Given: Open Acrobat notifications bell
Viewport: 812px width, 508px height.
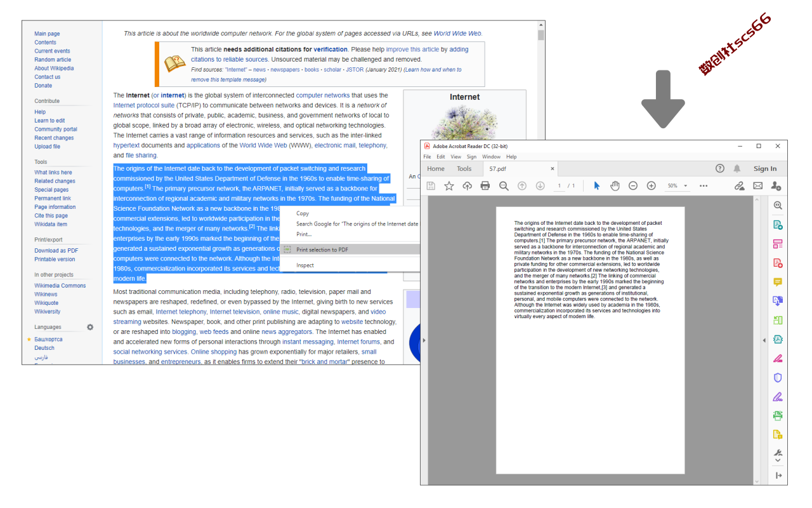Looking at the screenshot, I should pos(737,168).
